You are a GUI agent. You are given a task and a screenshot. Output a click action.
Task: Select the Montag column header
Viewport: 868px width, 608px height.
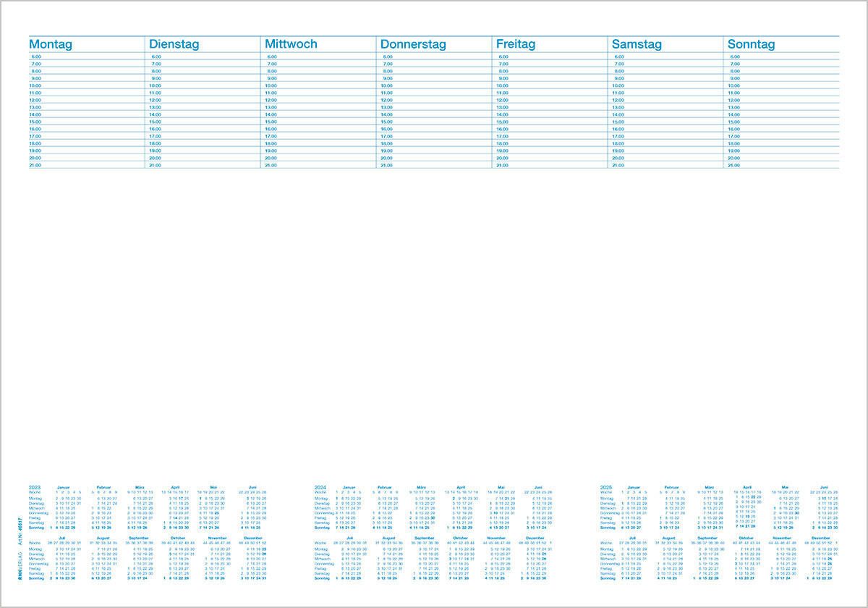(51, 44)
